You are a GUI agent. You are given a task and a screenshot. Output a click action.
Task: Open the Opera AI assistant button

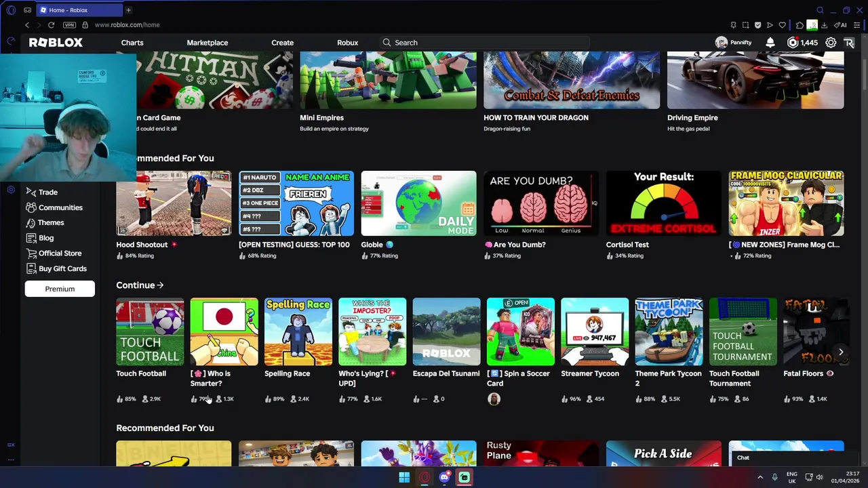coord(842,25)
